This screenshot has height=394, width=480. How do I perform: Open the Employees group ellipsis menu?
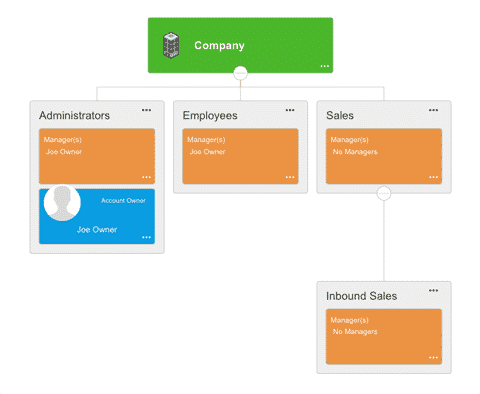290,110
